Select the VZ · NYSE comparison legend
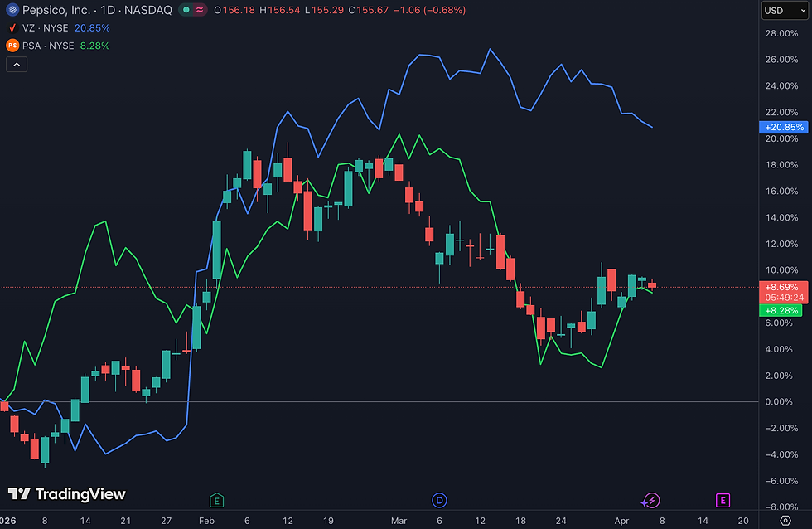Viewport: 812px width, 529px height. [x=46, y=28]
